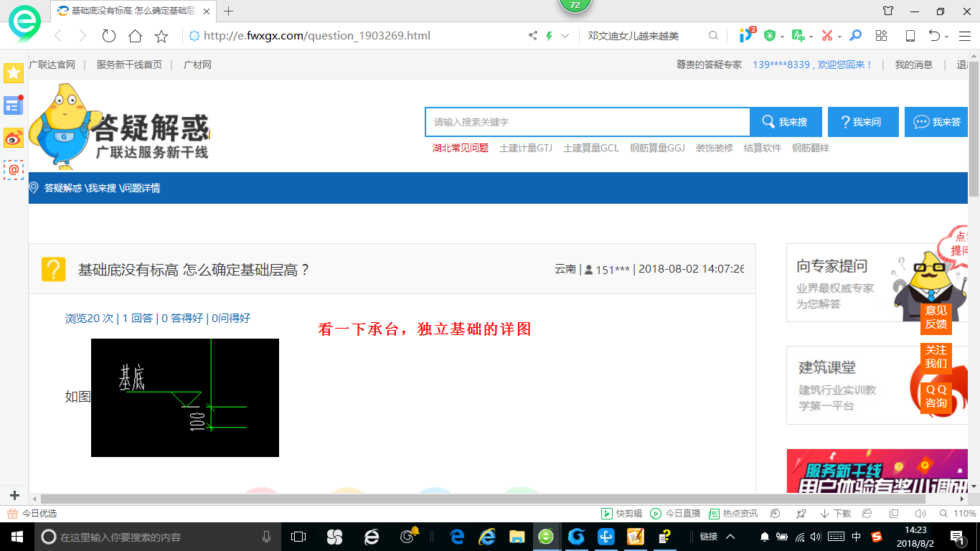980x551 pixels.
Task: Open the 广联达官网 link
Action: 52,65
